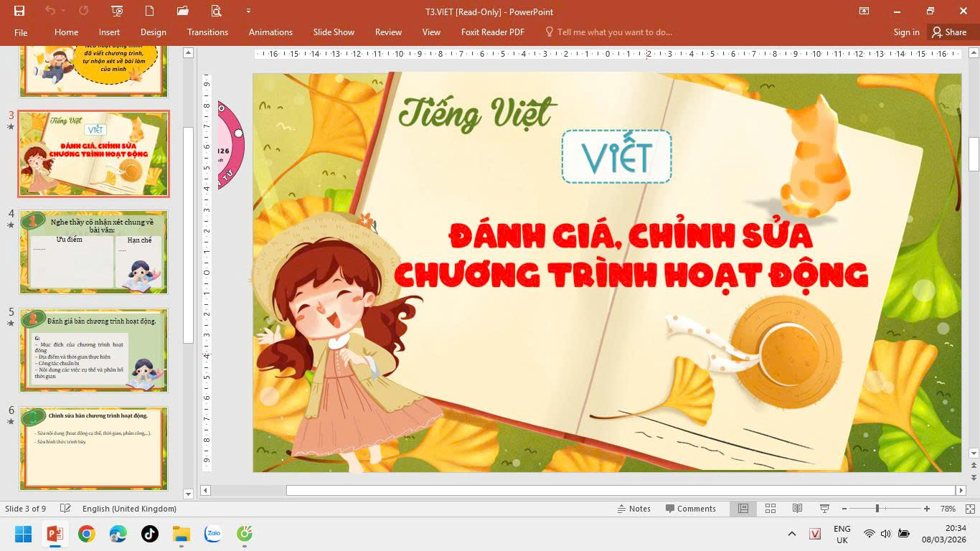This screenshot has height=551, width=980.
Task: Click the Open folder icon in toolbar
Action: (182, 11)
